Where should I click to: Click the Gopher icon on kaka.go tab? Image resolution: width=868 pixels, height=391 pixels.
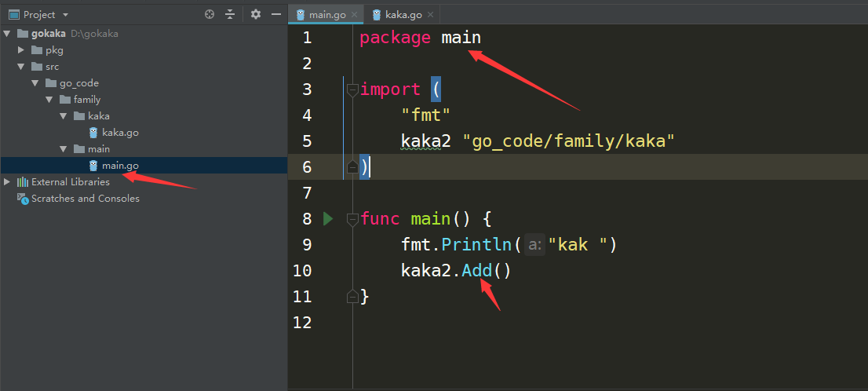pyautogui.click(x=377, y=15)
